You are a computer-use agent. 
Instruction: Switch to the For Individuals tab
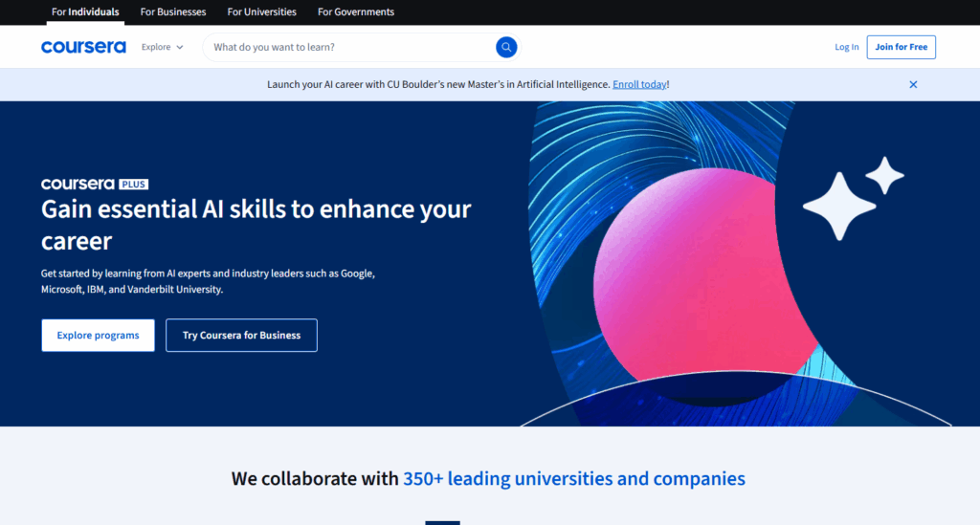[85, 12]
